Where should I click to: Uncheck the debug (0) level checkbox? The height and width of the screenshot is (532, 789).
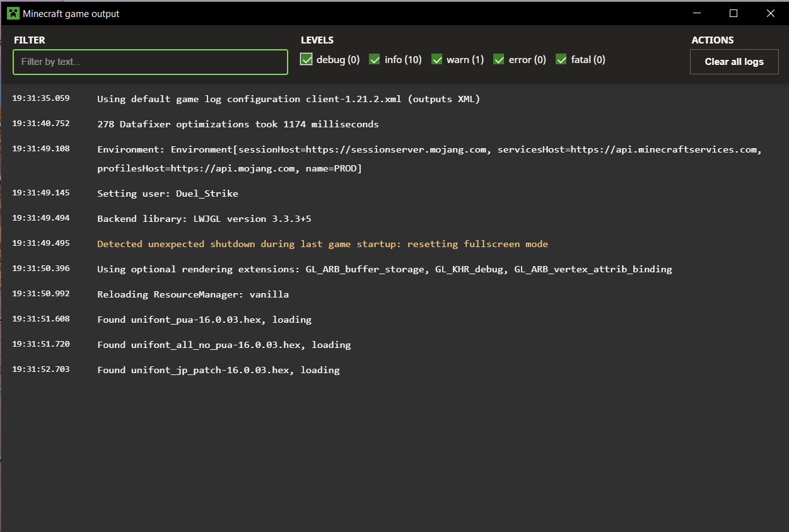click(307, 59)
